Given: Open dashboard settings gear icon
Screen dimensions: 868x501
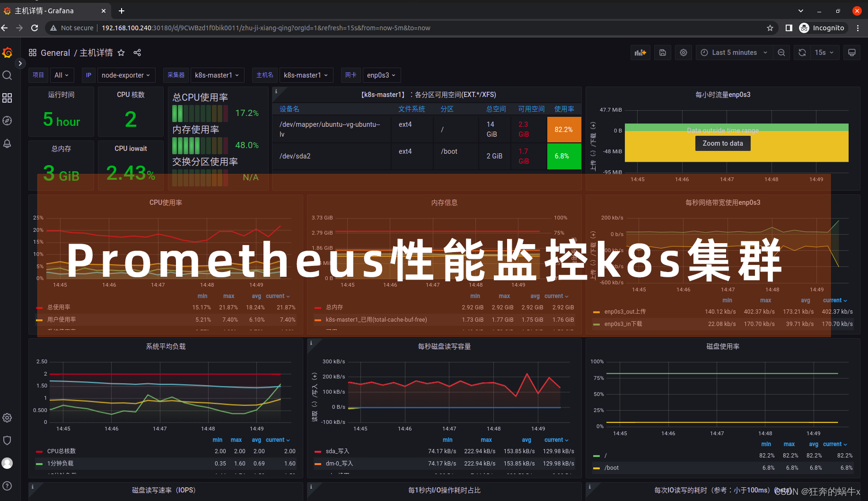Looking at the screenshot, I should (x=684, y=53).
